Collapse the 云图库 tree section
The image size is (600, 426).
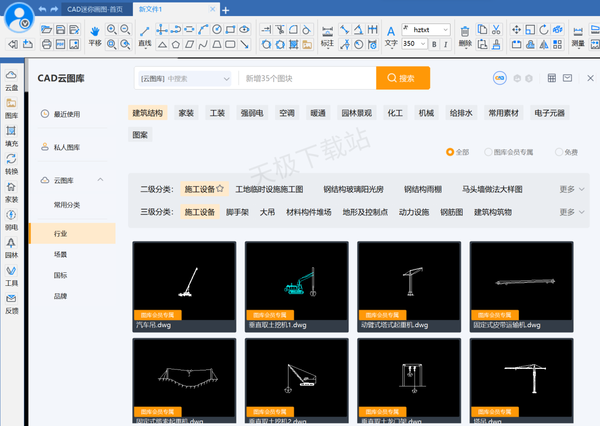[x=98, y=179]
